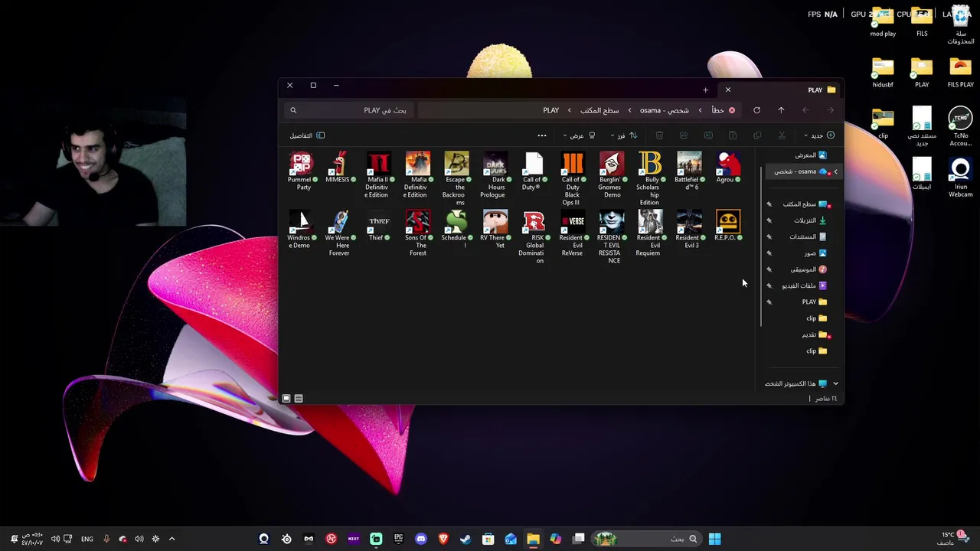Image resolution: width=980 pixels, height=551 pixels.
Task: Select RESIDENT EVIL RESISTANCE shortcut
Action: pyautogui.click(x=612, y=236)
